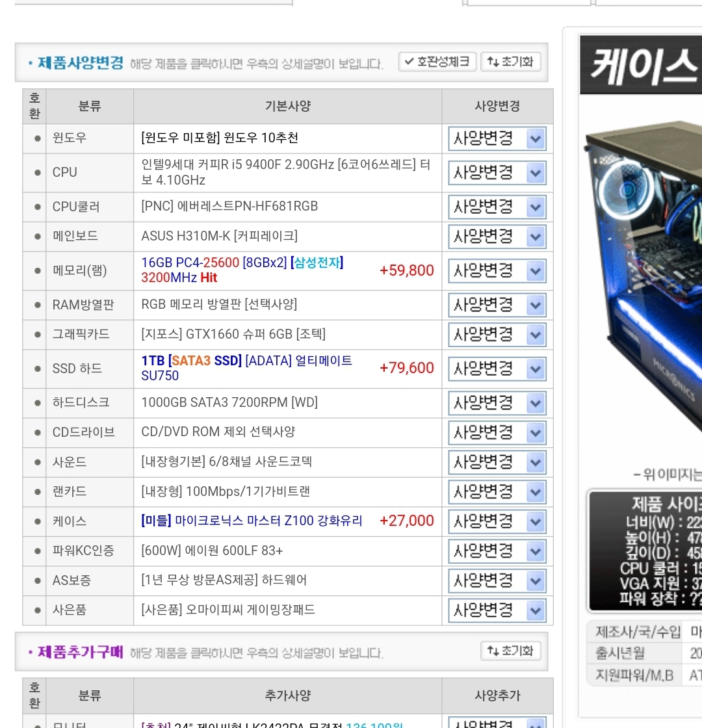Click the 에버레스트PN-HF681RGB cooler spec

click(229, 206)
